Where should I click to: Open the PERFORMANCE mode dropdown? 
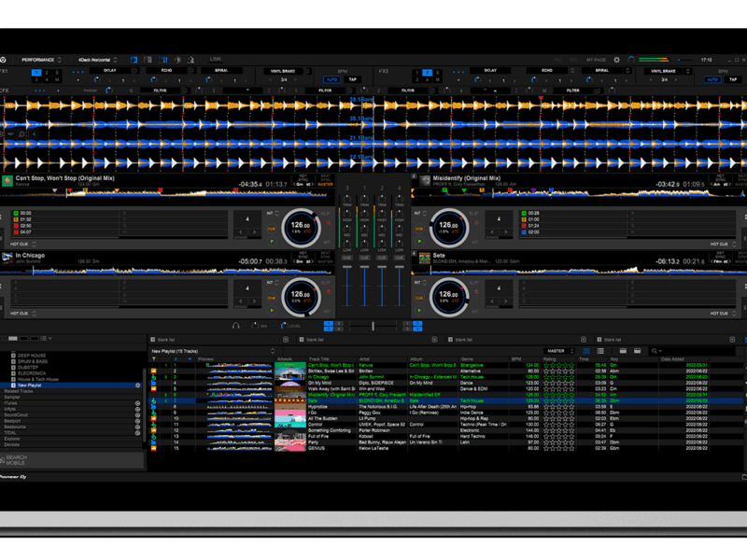coord(40,60)
